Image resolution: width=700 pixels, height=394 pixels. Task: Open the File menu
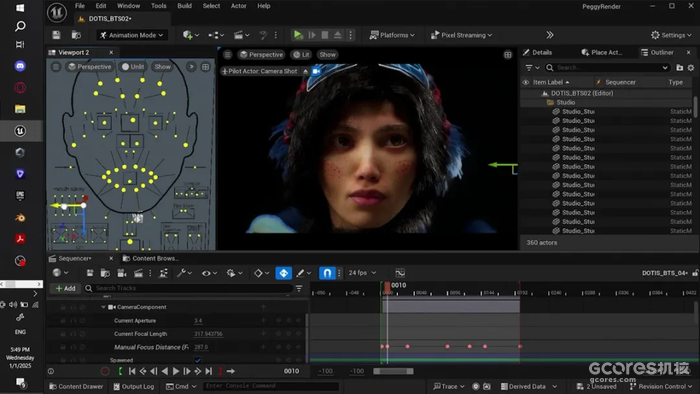click(x=80, y=6)
